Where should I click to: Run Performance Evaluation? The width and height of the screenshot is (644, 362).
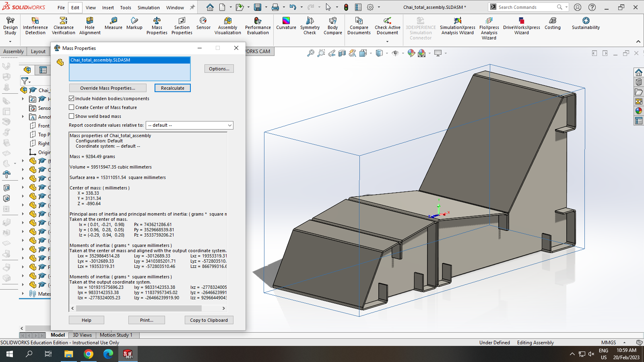click(x=258, y=26)
